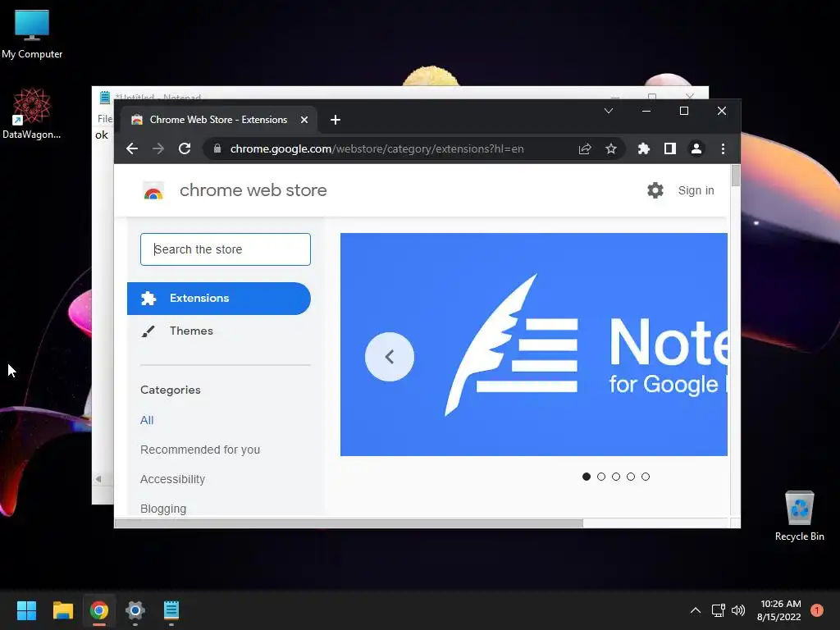Open the Windows Start menu
The height and width of the screenshot is (630, 840).
pos(26,610)
